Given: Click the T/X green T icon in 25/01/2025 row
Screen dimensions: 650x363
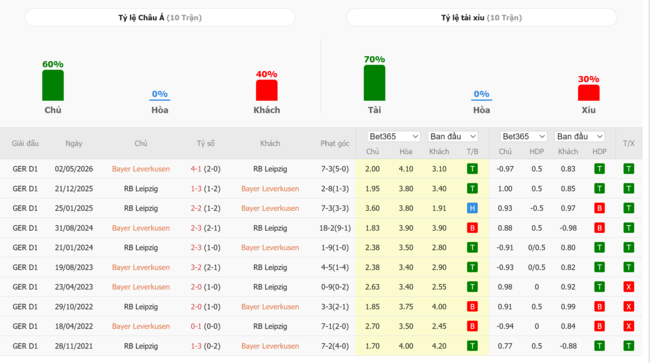Looking at the screenshot, I should coord(629,208).
